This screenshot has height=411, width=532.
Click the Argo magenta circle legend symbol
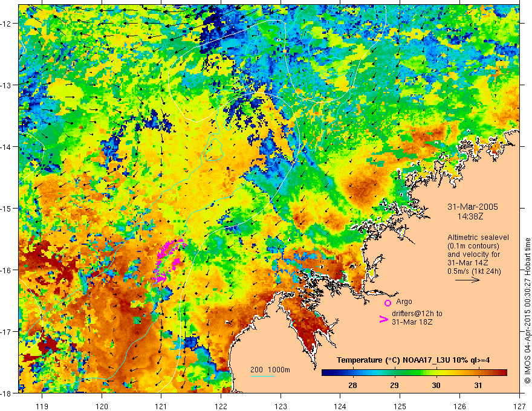388,303
